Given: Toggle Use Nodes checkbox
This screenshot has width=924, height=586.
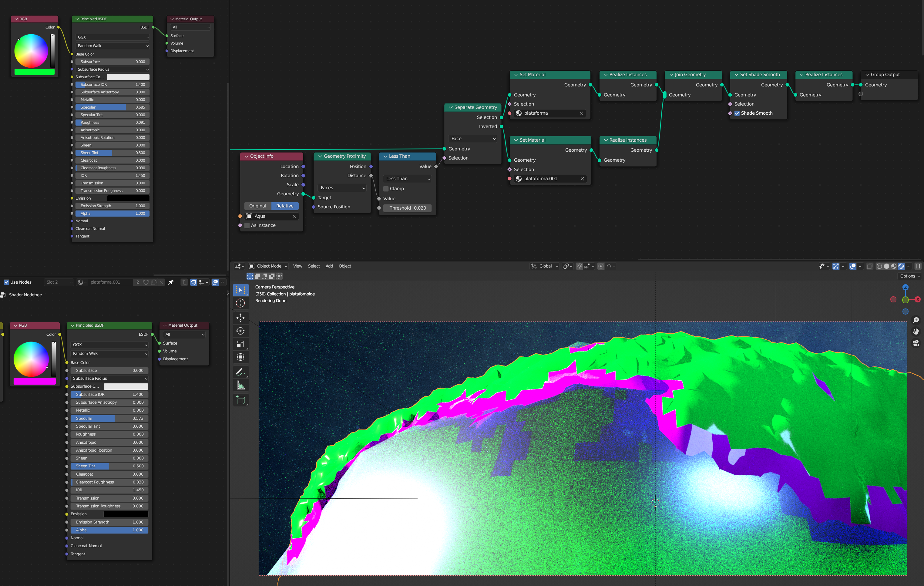Looking at the screenshot, I should [x=7, y=282].
